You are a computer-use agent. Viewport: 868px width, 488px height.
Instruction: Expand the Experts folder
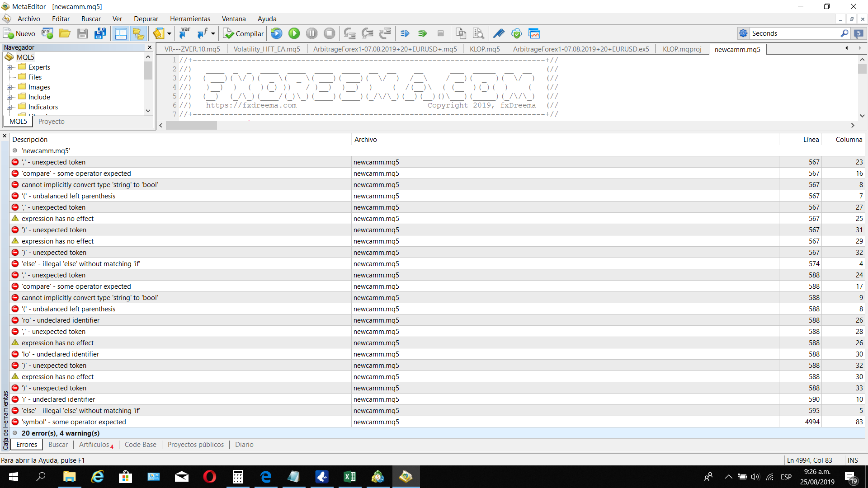coord(9,67)
